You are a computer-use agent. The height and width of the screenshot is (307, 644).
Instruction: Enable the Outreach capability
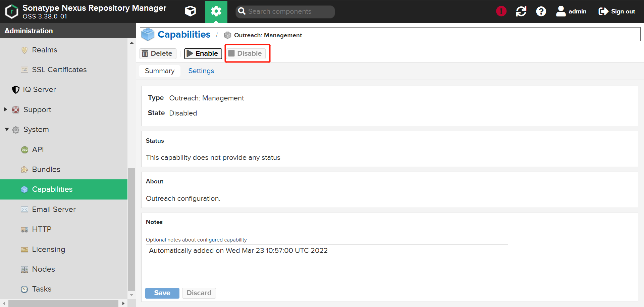(x=203, y=53)
